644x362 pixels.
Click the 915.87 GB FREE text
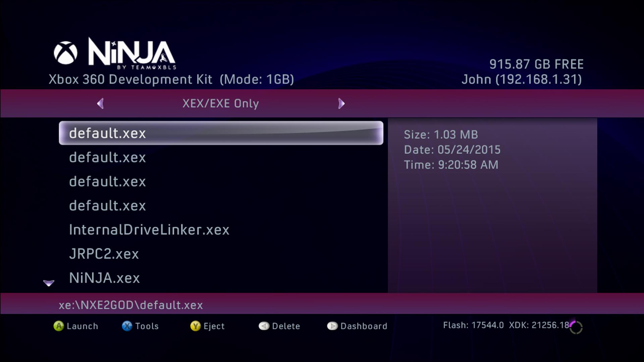click(x=536, y=64)
